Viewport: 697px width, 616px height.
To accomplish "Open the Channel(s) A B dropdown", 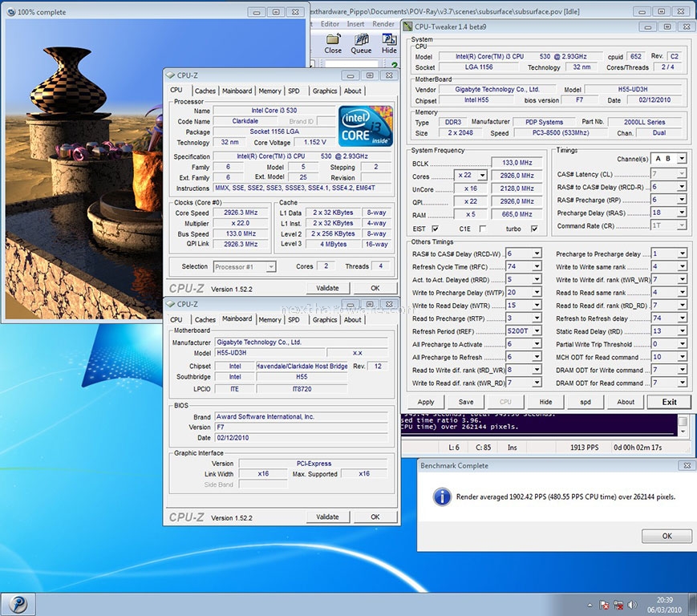I will [x=682, y=158].
